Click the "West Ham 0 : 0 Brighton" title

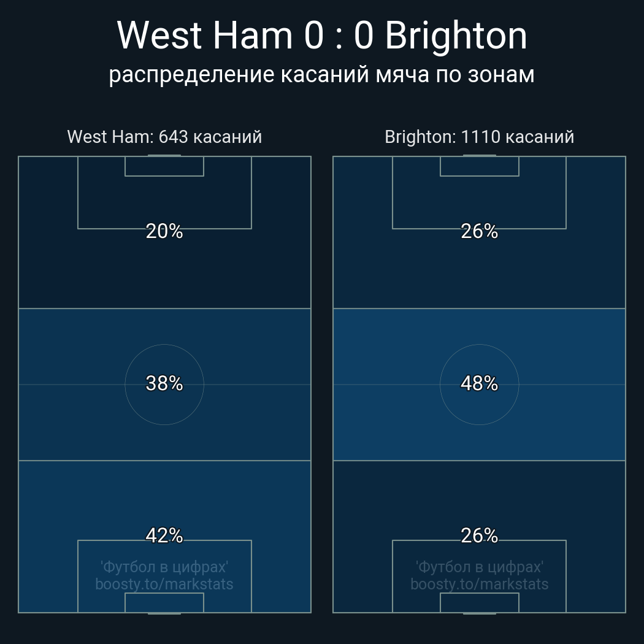pos(322,36)
